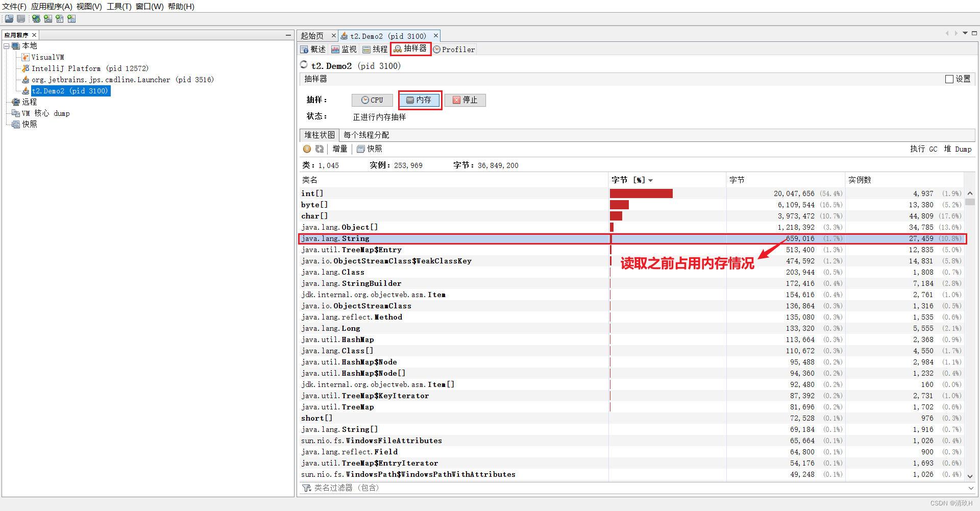Select the java.lang.StringBuilder row
980x511 pixels.
[x=631, y=283]
